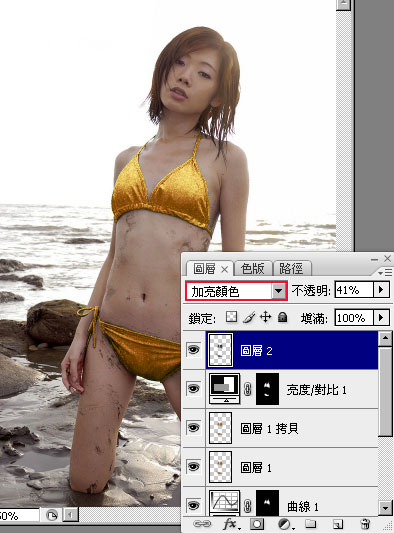This screenshot has width=394, height=533.
Task: Switch to the 路徑 tab
Action: (291, 268)
